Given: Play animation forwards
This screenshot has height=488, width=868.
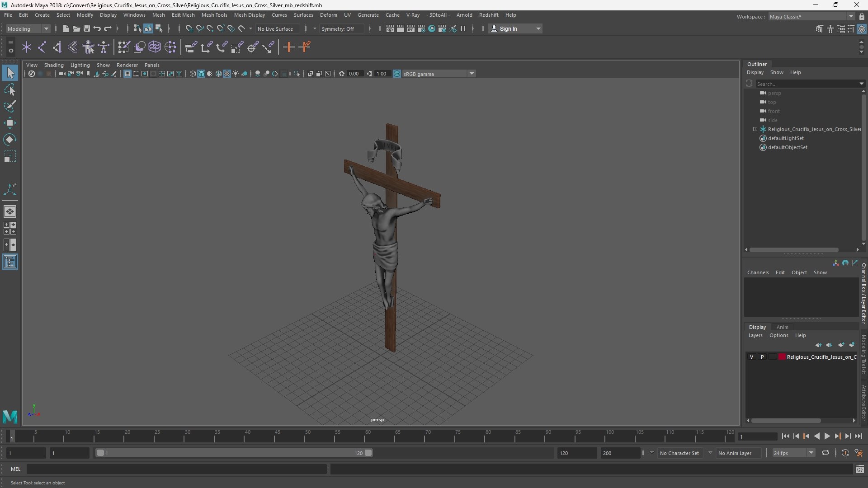Looking at the screenshot, I should pos(827,436).
